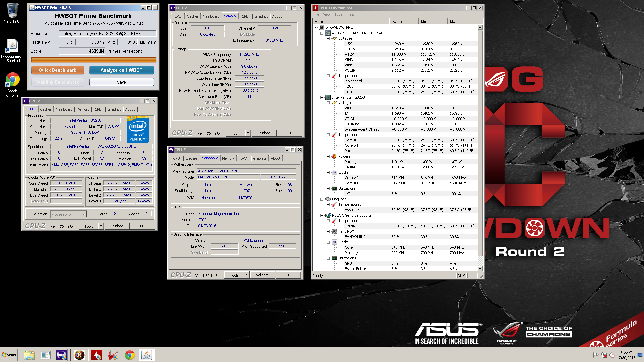Open Tools dropdown arrow in CPU-Z CPU window
The width and height of the screenshot is (644, 362).
tap(101, 226)
